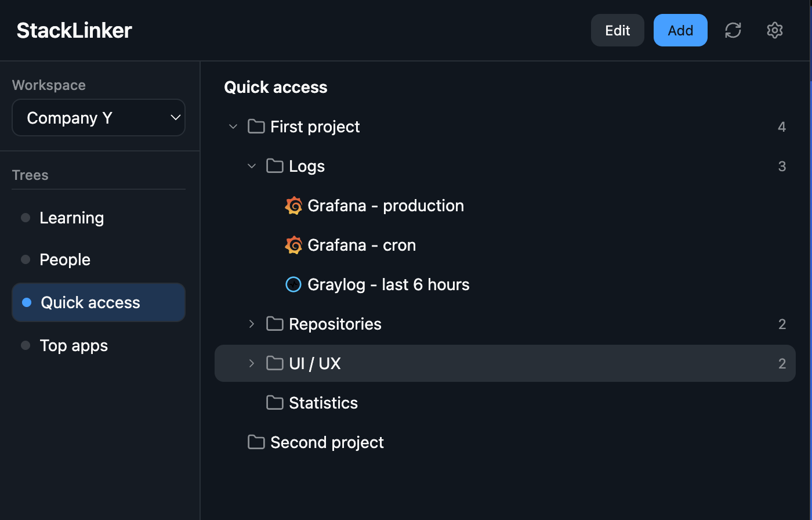Collapse the Logs folder chevron
812x520 pixels.
click(251, 166)
